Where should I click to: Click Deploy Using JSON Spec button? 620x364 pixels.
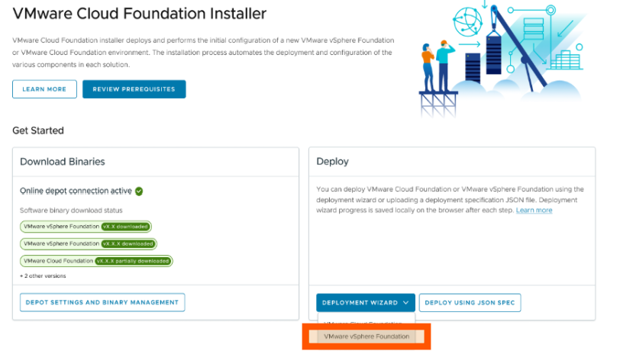pyautogui.click(x=470, y=303)
